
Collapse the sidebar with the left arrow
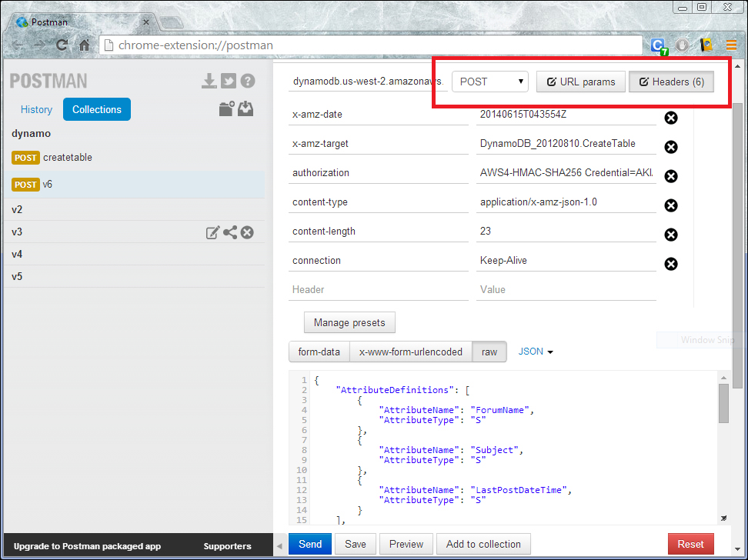[x=279, y=545]
